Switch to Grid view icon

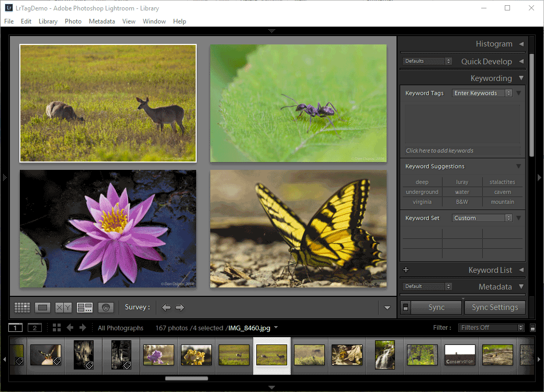click(22, 308)
